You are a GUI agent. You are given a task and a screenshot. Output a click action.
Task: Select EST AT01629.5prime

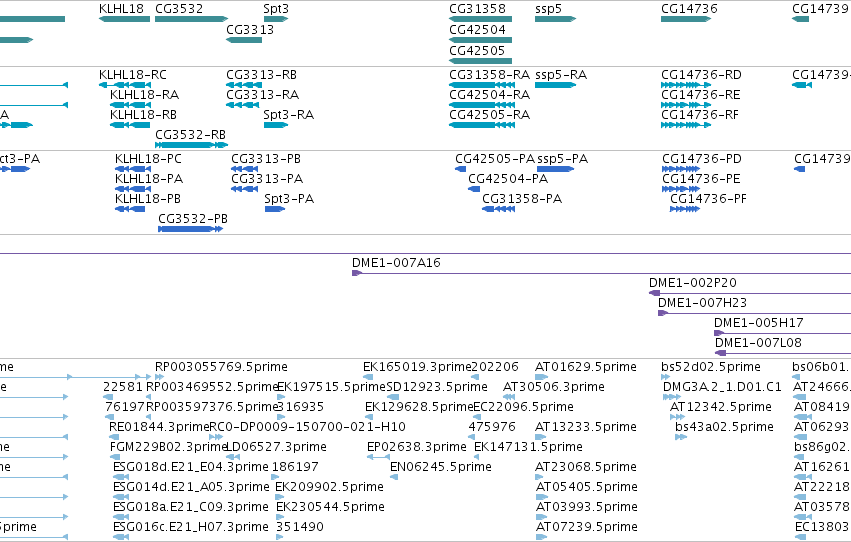(x=541, y=377)
